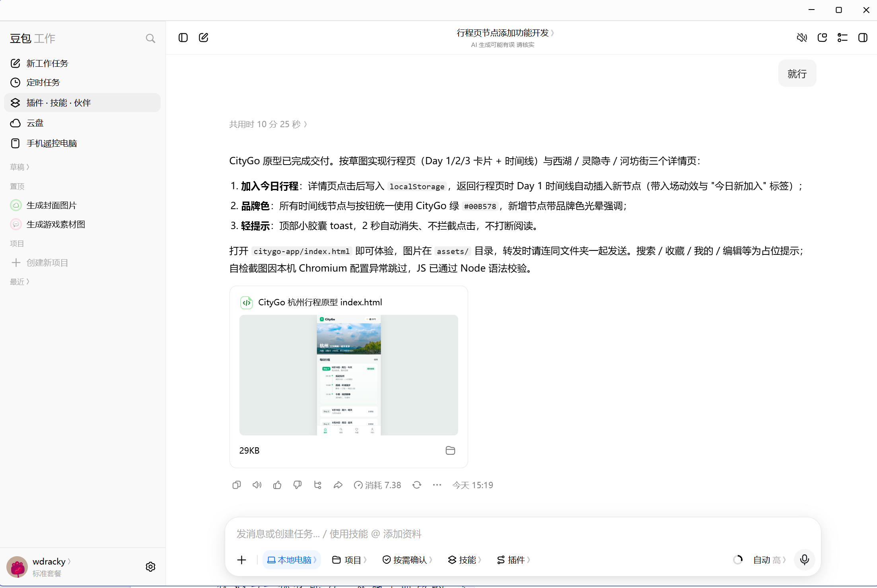Expand the 最近 section
This screenshot has height=588, width=877.
[20, 281]
